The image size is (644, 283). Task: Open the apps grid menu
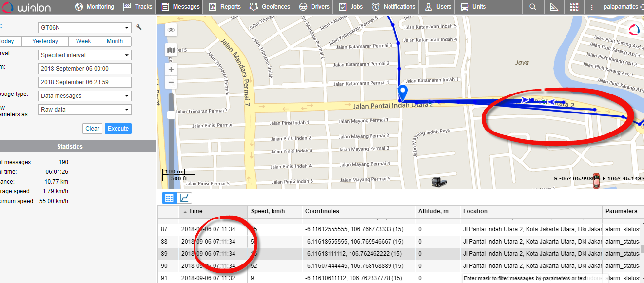click(574, 7)
